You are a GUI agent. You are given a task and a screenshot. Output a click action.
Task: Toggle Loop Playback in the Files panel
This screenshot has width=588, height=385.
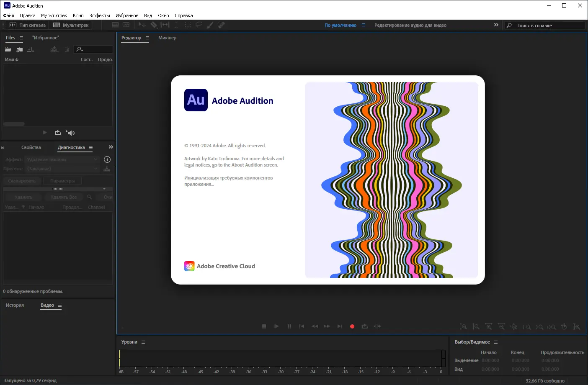[x=57, y=133]
